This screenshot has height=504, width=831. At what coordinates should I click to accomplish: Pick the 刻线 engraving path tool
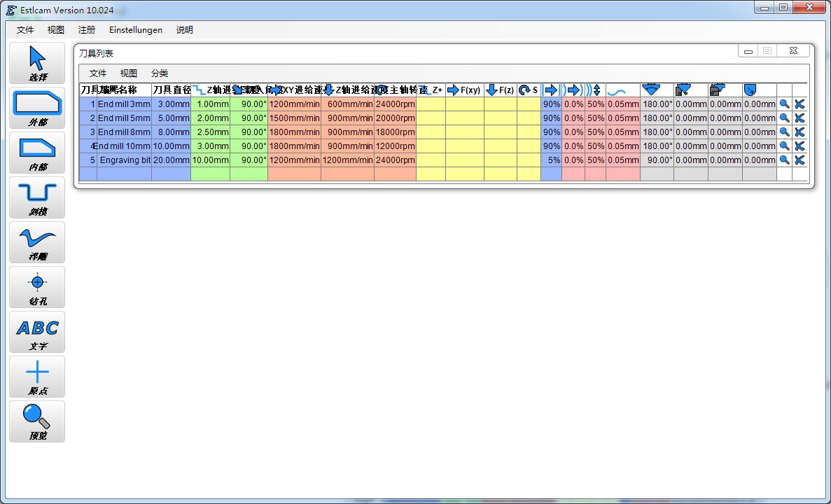pos(37,197)
